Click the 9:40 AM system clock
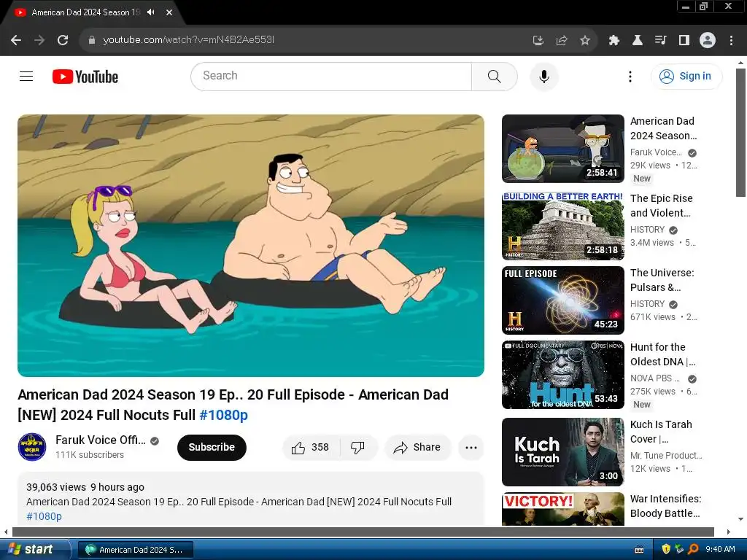The image size is (747, 560). (720, 549)
